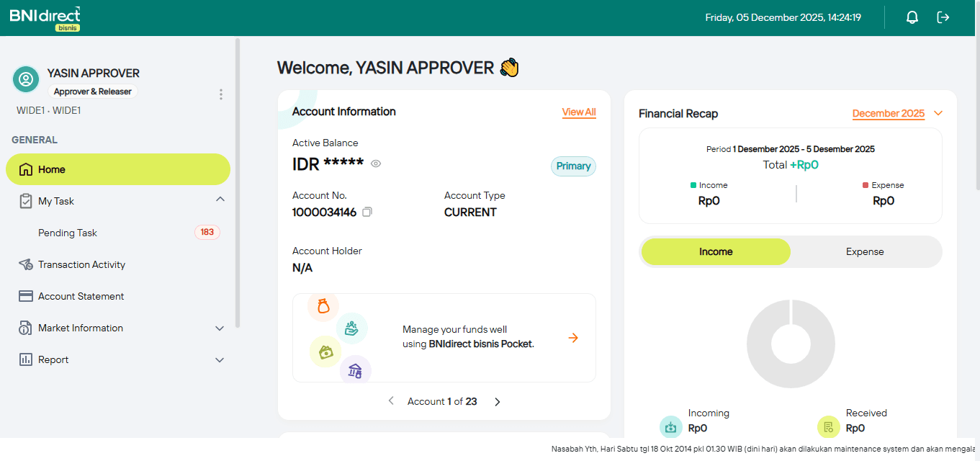Click the cash Pocket icon
980x461 pixels.
point(325,352)
